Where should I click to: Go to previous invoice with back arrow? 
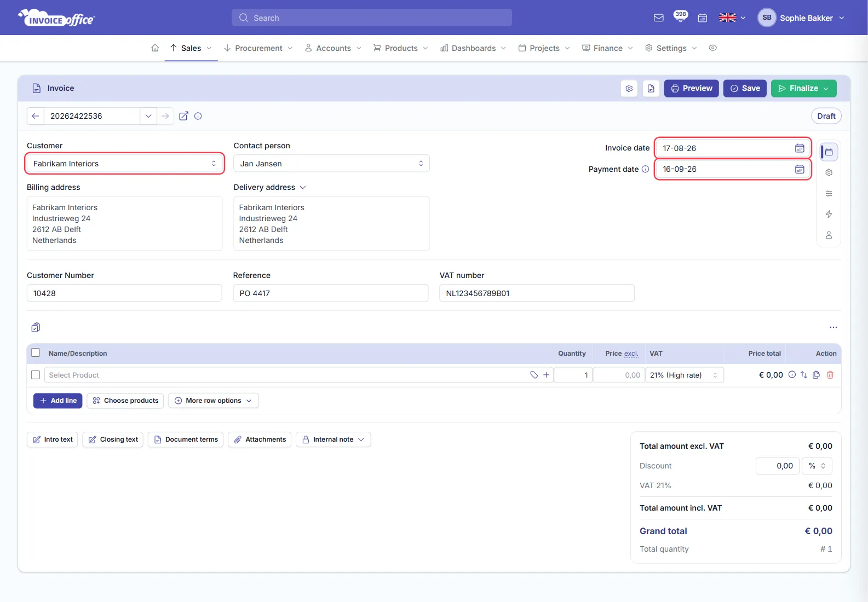click(x=35, y=116)
